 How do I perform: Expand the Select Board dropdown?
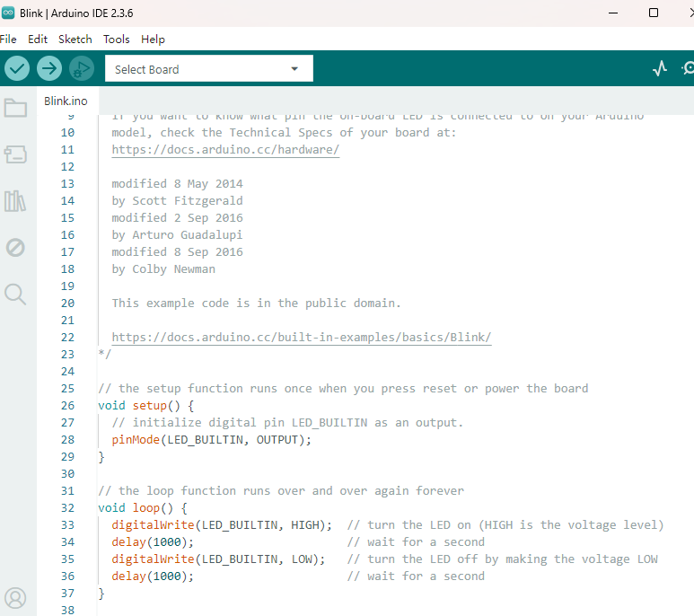tap(209, 68)
